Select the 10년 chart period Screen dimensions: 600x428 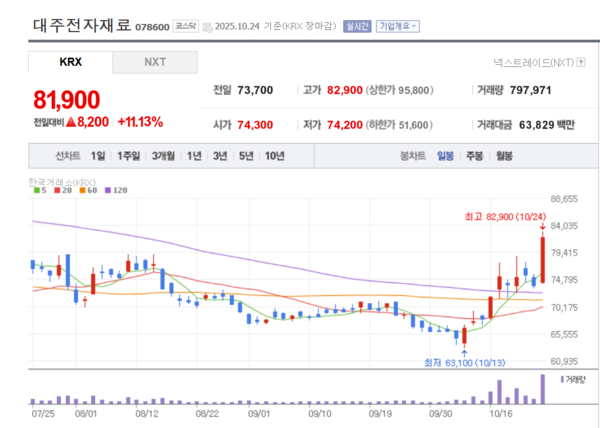point(273,156)
